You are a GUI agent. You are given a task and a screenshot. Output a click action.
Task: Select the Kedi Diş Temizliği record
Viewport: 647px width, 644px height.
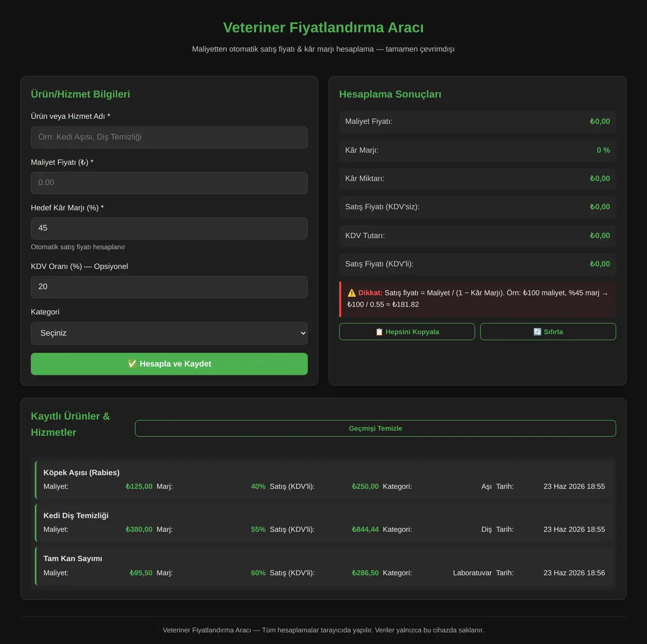coord(324,523)
